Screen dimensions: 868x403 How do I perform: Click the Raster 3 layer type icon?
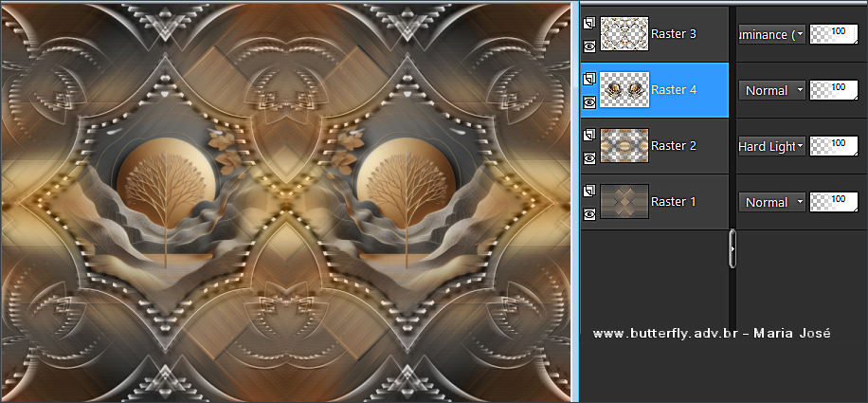pyautogui.click(x=589, y=23)
